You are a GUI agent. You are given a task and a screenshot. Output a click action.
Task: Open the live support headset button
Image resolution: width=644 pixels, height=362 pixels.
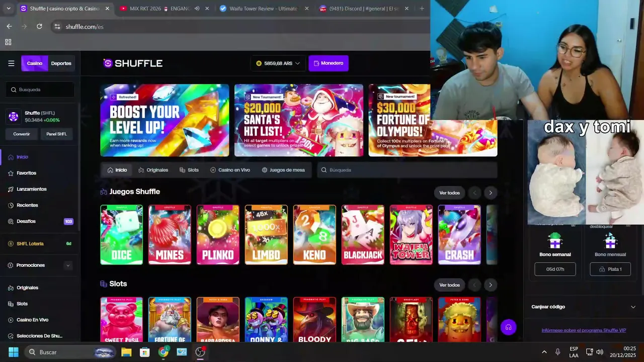pyautogui.click(x=509, y=327)
